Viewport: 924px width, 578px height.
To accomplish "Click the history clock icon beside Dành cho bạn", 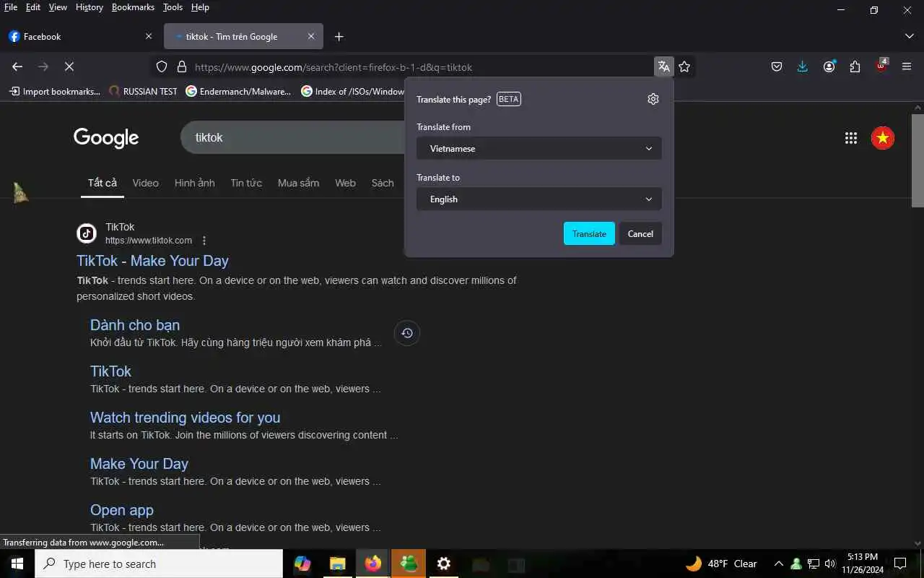I will coord(407,333).
